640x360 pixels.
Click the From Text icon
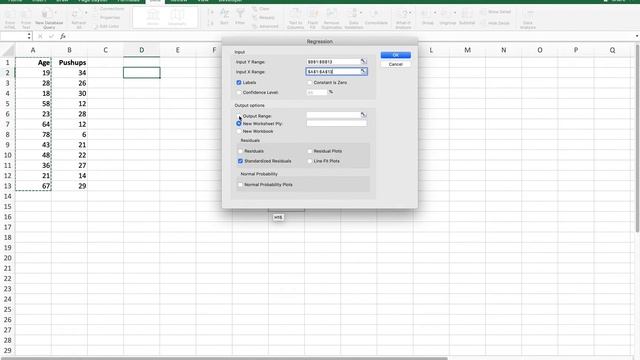[x=26, y=19]
